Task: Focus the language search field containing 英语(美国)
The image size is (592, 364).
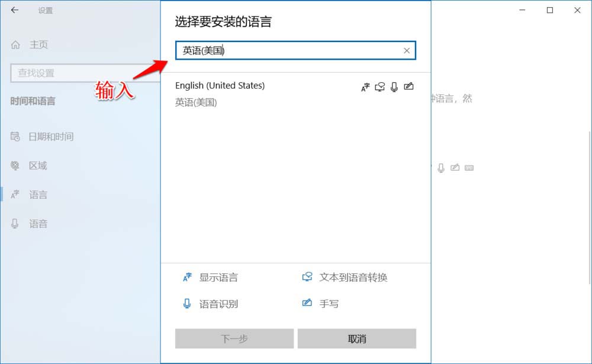Action: click(x=284, y=51)
